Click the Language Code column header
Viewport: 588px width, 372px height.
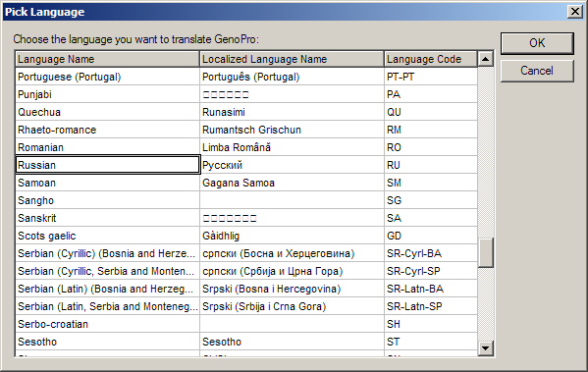pos(431,59)
